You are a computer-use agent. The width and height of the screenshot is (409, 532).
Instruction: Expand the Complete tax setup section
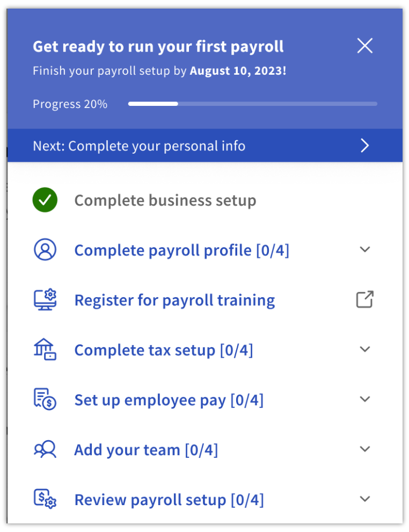(x=364, y=349)
